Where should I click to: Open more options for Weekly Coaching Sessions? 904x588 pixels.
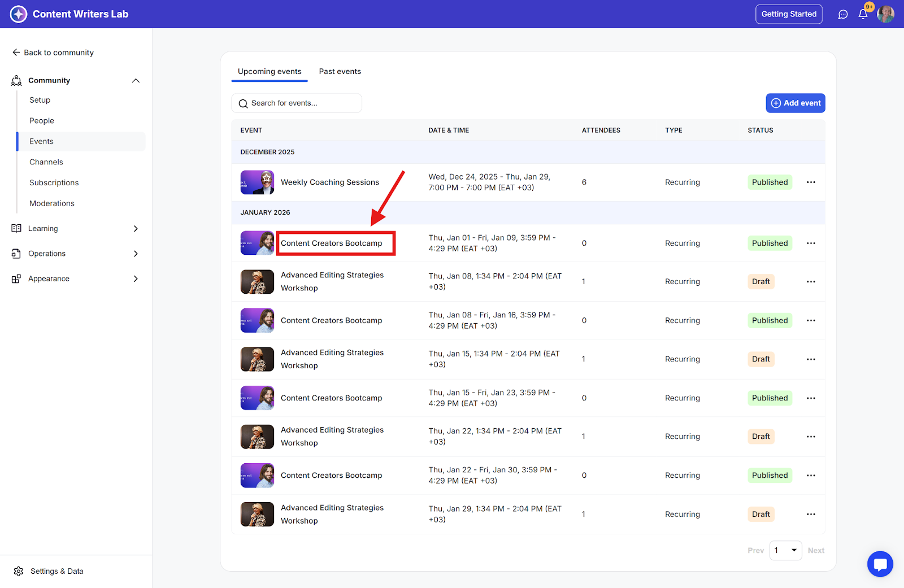pyautogui.click(x=811, y=182)
